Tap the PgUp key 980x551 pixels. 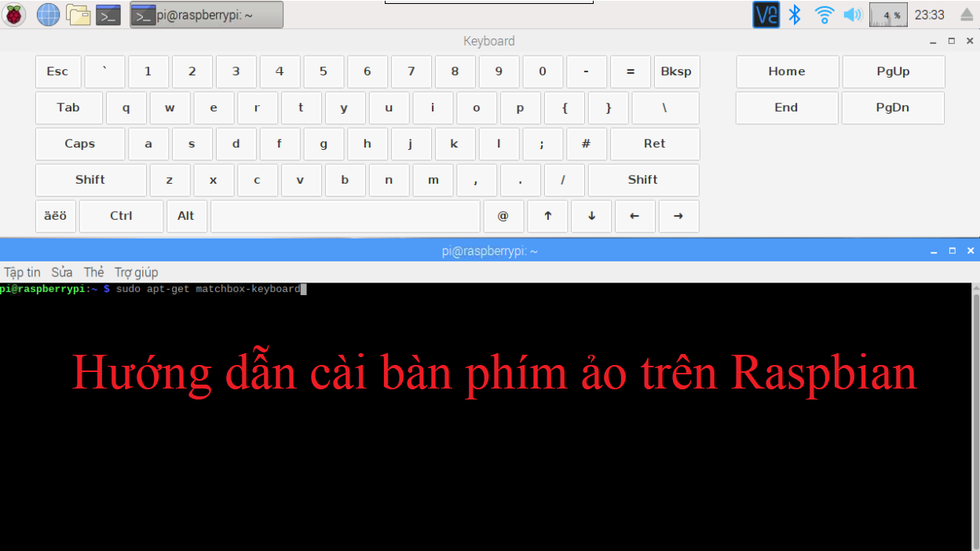coord(893,71)
